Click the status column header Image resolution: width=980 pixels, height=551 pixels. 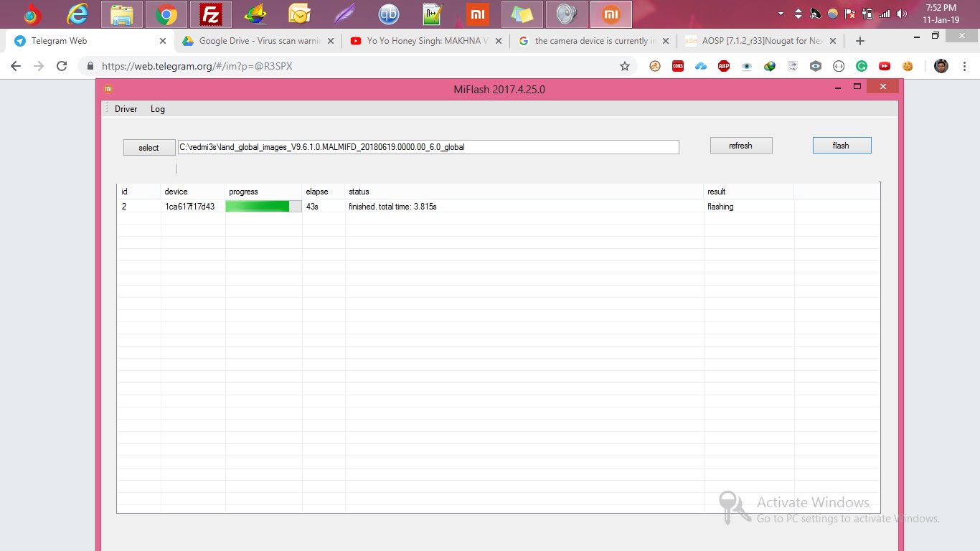[x=524, y=192]
